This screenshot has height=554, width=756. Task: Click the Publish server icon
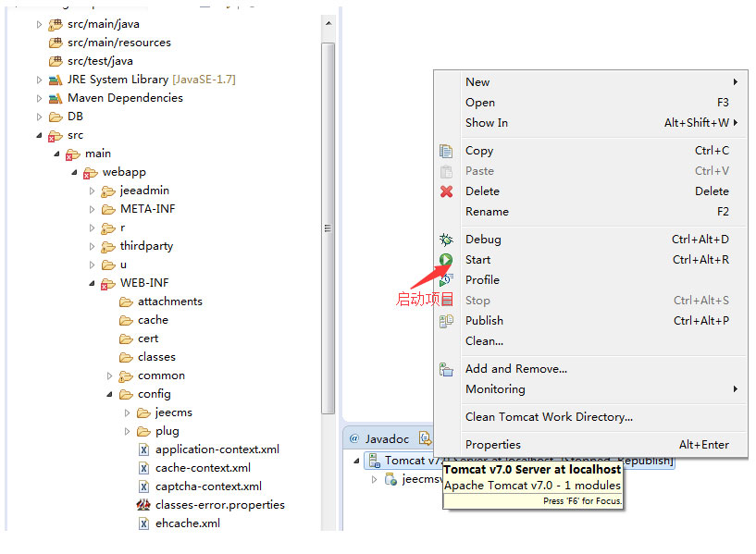446,321
